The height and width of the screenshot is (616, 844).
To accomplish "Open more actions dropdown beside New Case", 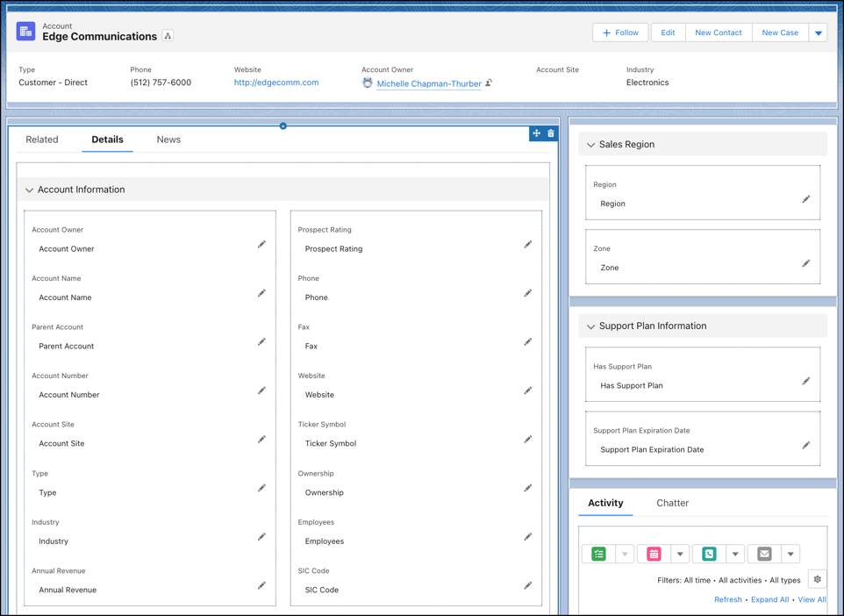I will pyautogui.click(x=819, y=32).
